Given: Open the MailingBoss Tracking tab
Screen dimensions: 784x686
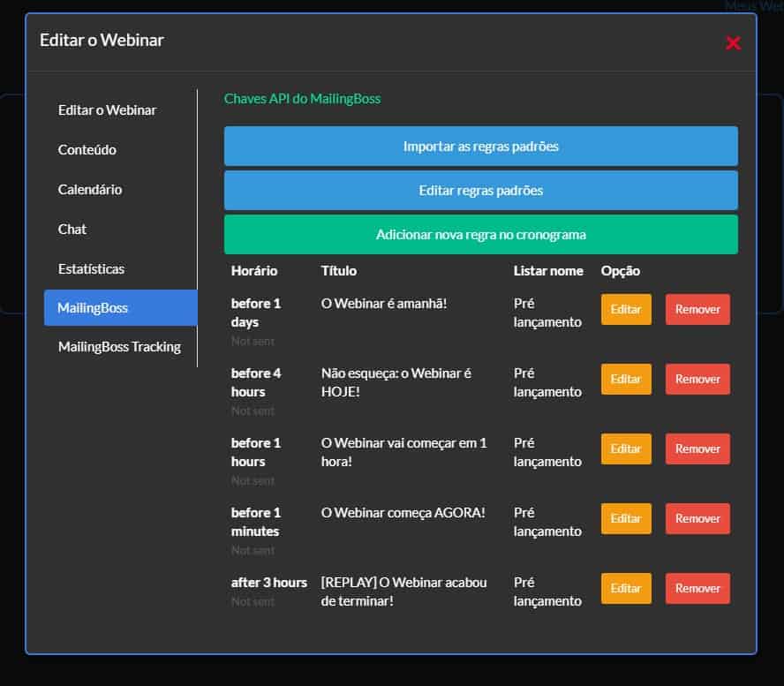Looking at the screenshot, I should click(x=119, y=347).
